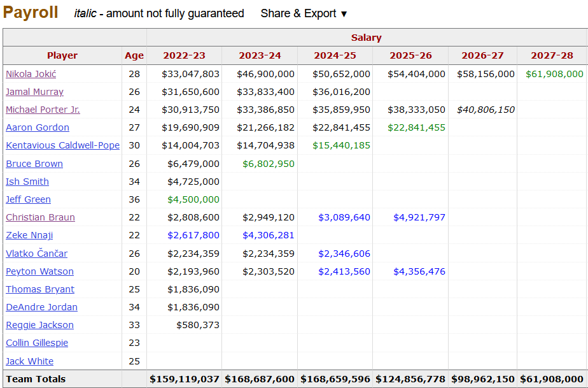Select Nnaji's blue $2,617,800 salary
Screen dimensions: 588x388
193,235
